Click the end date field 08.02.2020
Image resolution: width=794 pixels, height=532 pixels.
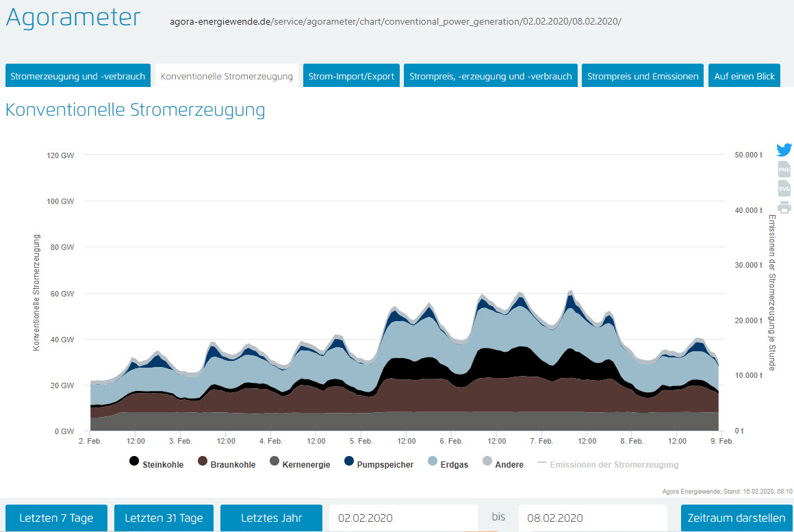coord(592,518)
